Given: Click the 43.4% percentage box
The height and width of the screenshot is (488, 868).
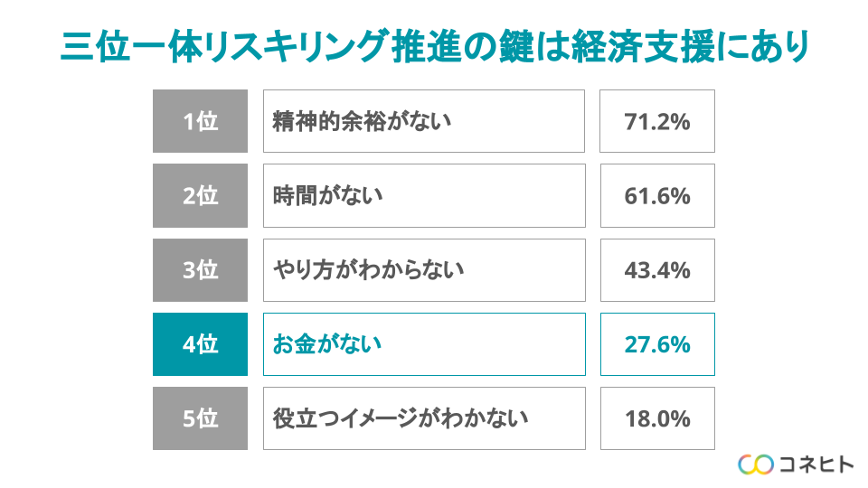Looking at the screenshot, I should [x=657, y=269].
